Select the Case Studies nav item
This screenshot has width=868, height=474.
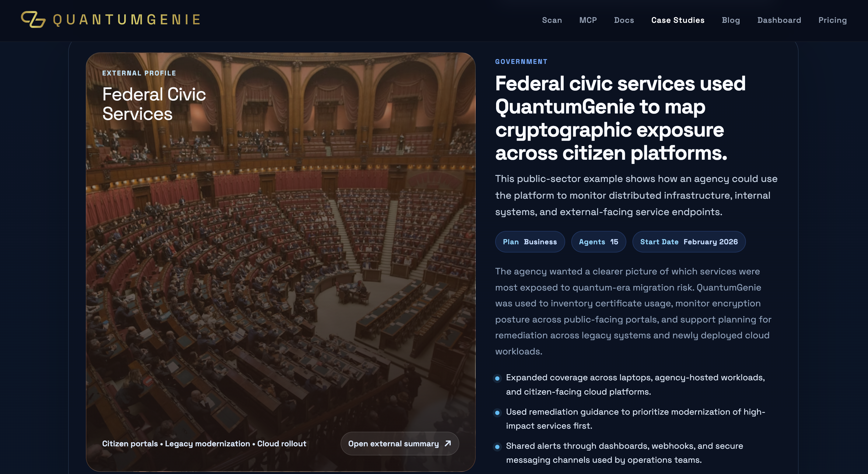(677, 20)
